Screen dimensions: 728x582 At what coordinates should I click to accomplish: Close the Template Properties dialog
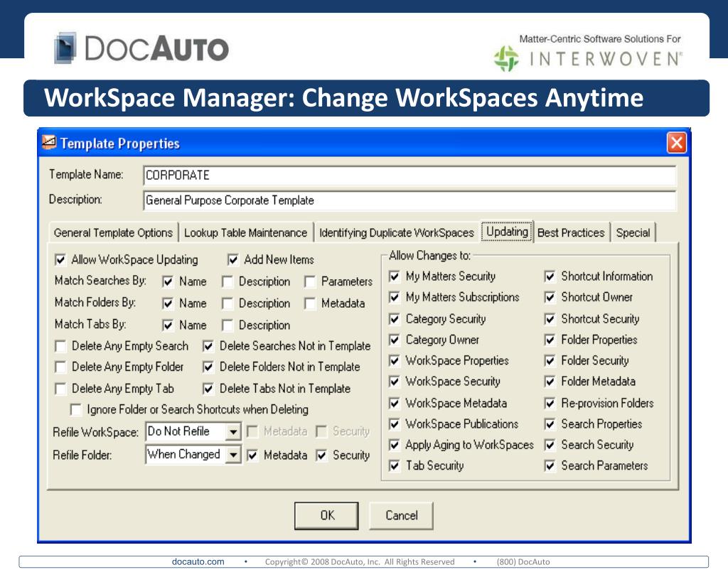tap(677, 143)
